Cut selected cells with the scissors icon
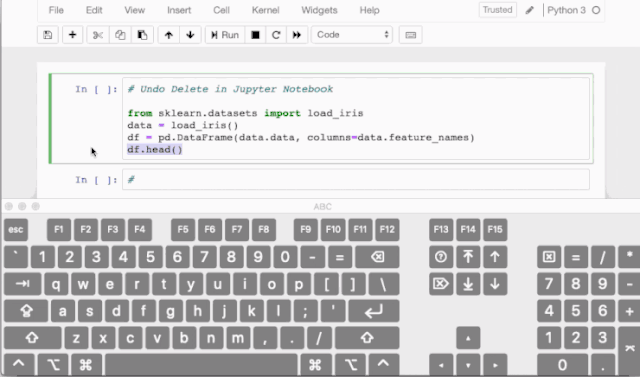This screenshot has width=640, height=377. coord(98,35)
